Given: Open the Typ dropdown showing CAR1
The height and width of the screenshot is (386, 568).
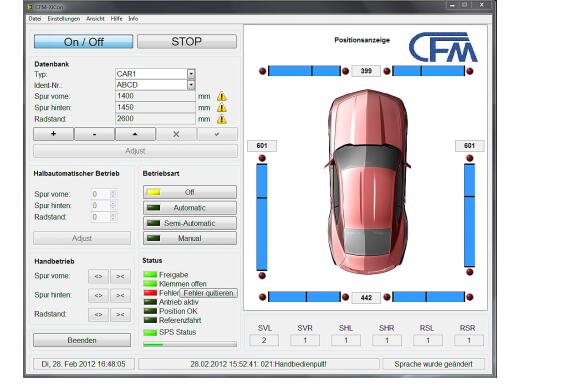Looking at the screenshot, I should pos(191,74).
